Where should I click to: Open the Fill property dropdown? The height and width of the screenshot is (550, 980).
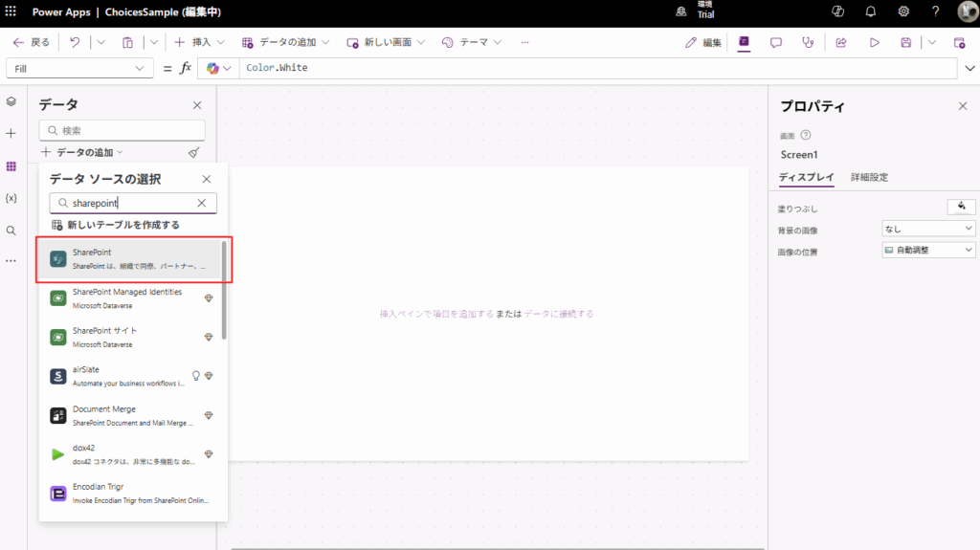coord(79,68)
